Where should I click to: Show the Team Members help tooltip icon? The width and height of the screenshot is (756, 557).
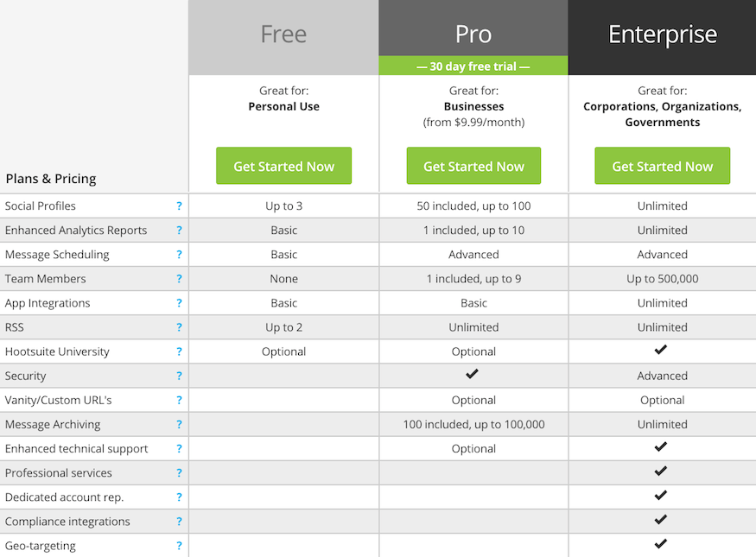[179, 278]
